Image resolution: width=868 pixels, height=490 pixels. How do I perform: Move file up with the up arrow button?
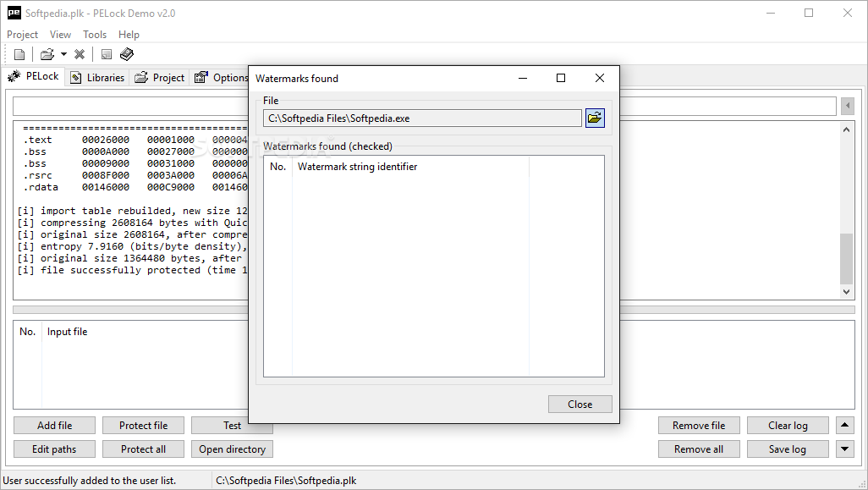(x=845, y=425)
